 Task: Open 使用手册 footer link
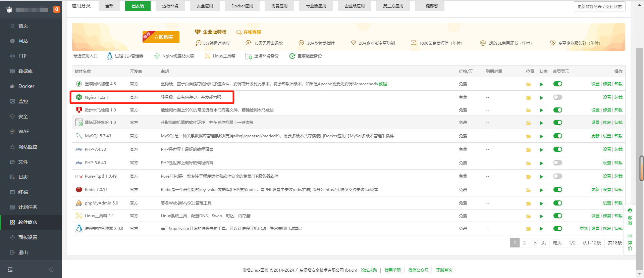(393, 270)
